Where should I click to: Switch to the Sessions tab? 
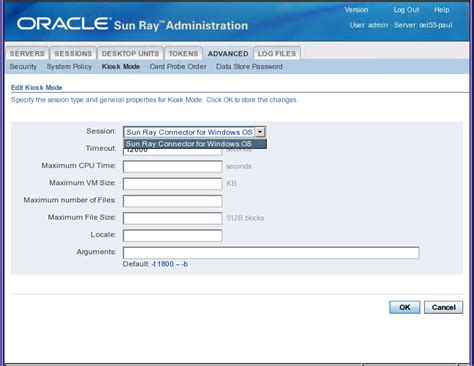(73, 54)
